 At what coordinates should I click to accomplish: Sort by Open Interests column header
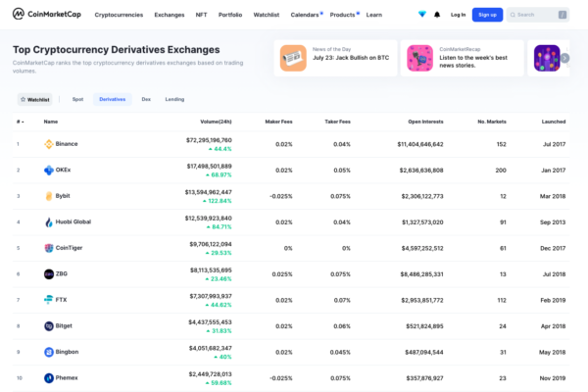(425, 122)
